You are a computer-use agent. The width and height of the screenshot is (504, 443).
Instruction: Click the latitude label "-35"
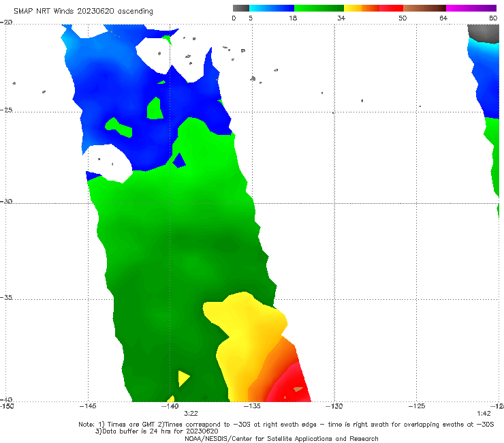(x=6, y=297)
